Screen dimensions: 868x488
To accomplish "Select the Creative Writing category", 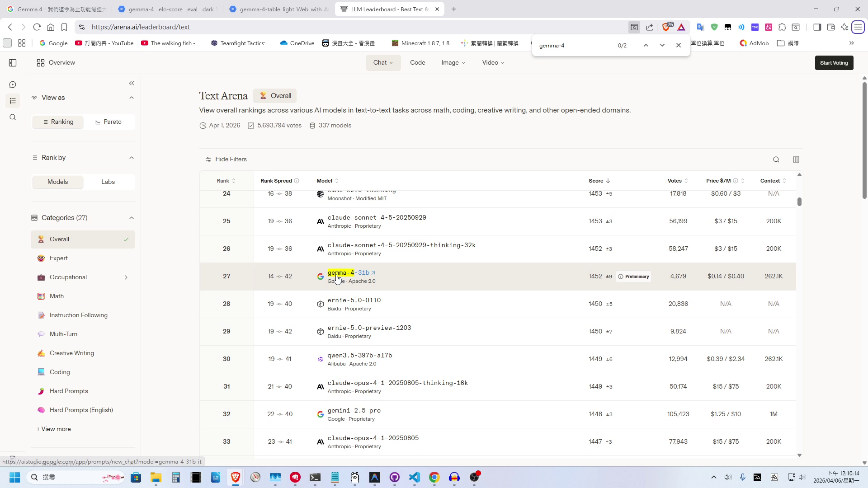I will (83, 353).
